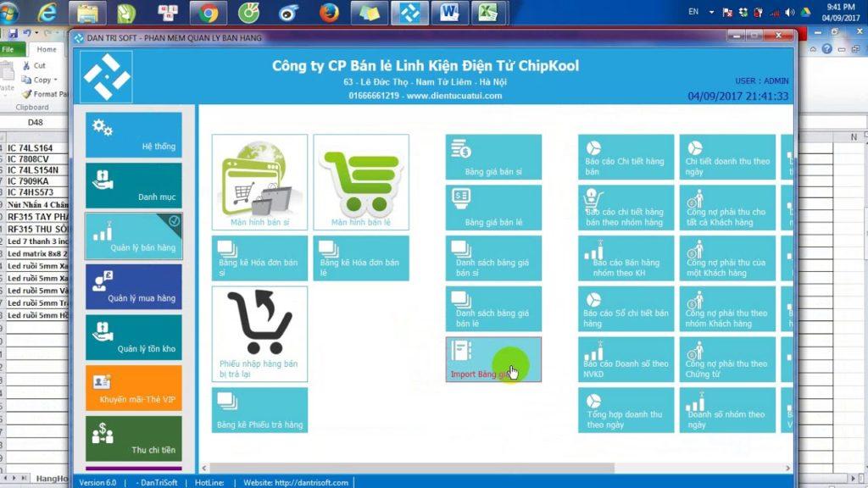868x488 pixels.
Task: Switch to Excel in the taskbar
Action: pos(489,12)
